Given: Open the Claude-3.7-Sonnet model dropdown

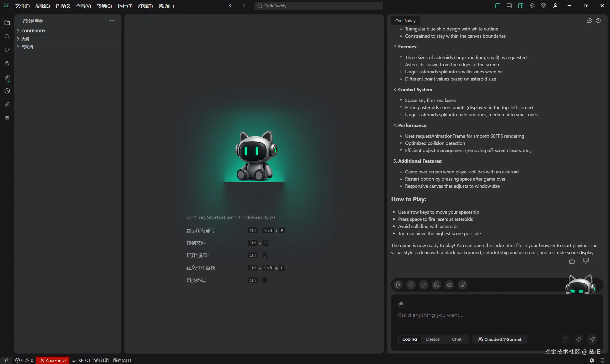Looking at the screenshot, I should pos(500,339).
